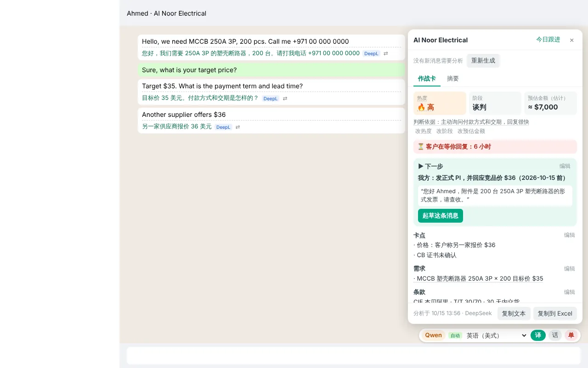Click the 重新生成 button
This screenshot has height=368, width=588.
(x=483, y=61)
